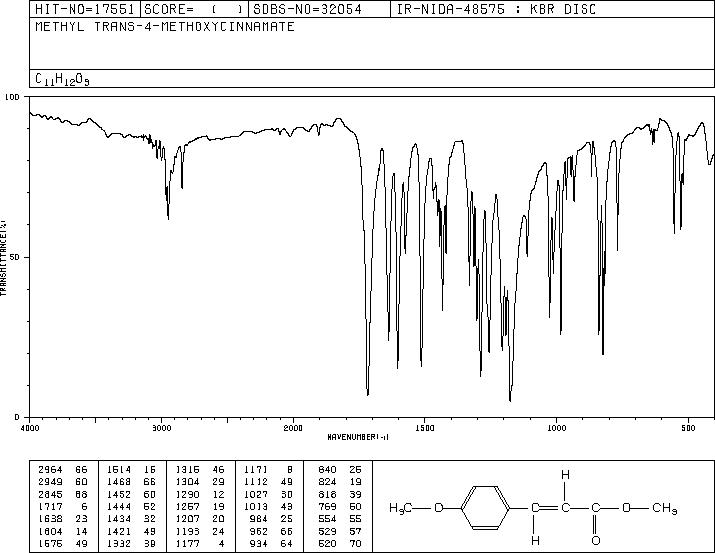Select peak table value 1421

pyautogui.click(x=119, y=531)
